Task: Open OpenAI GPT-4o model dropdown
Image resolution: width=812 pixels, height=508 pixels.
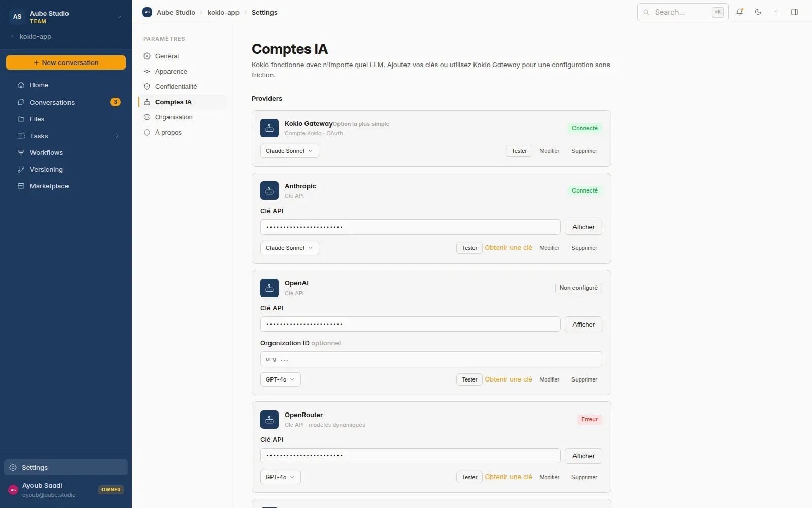Action: point(281,379)
